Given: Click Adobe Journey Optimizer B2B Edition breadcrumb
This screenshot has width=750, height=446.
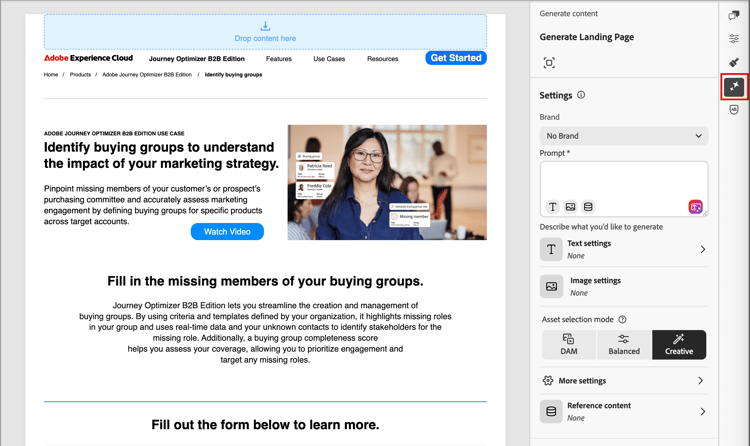Looking at the screenshot, I should [x=147, y=75].
